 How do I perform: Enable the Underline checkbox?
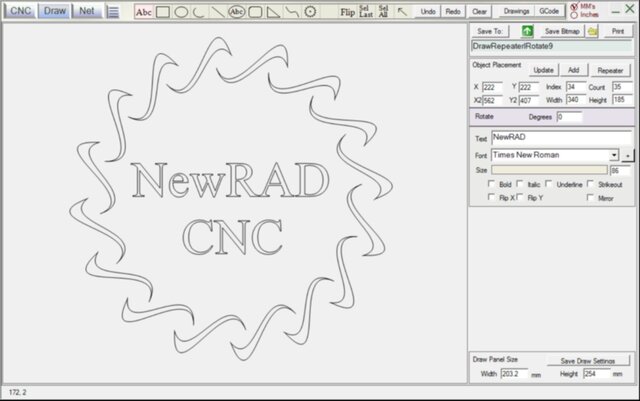click(549, 184)
